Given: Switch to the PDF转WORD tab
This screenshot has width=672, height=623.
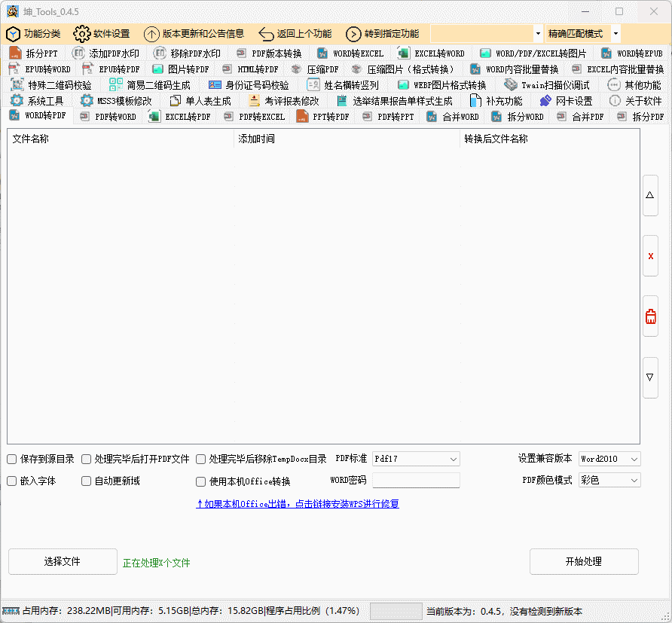Looking at the screenshot, I should point(108,117).
